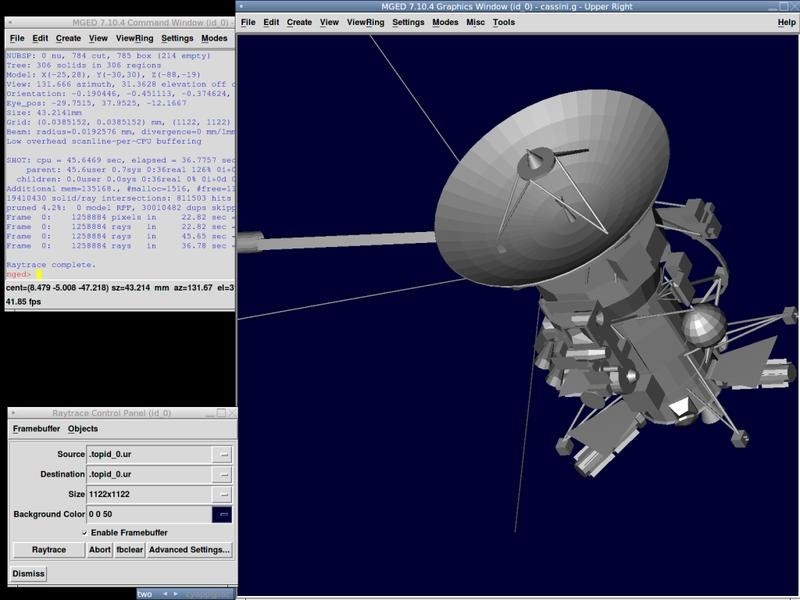Click the fbclear button
Viewport: 800px width, 600px height.
tap(130, 550)
